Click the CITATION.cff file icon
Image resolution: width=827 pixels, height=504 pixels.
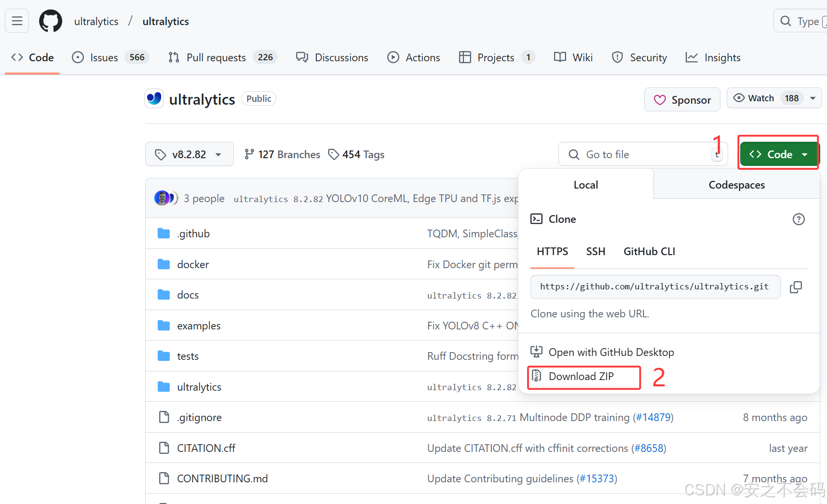(x=164, y=448)
